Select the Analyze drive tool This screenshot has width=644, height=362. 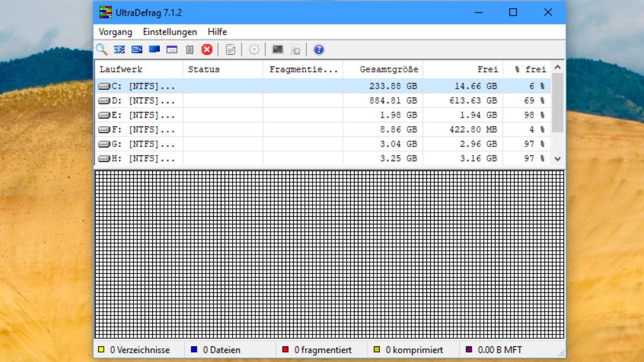[101, 50]
